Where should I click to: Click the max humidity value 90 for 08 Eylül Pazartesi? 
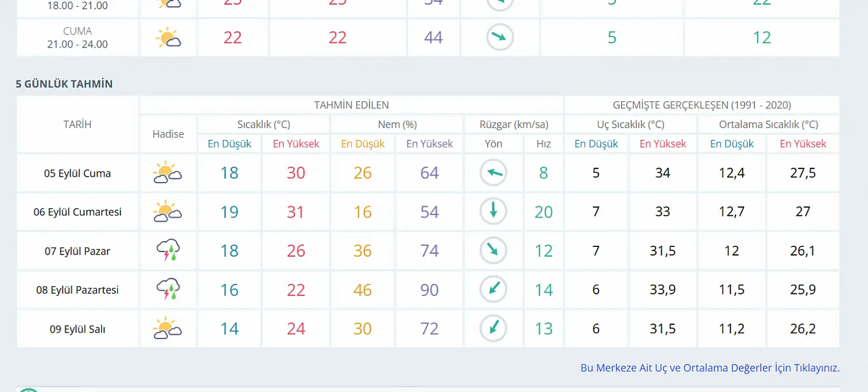429,290
